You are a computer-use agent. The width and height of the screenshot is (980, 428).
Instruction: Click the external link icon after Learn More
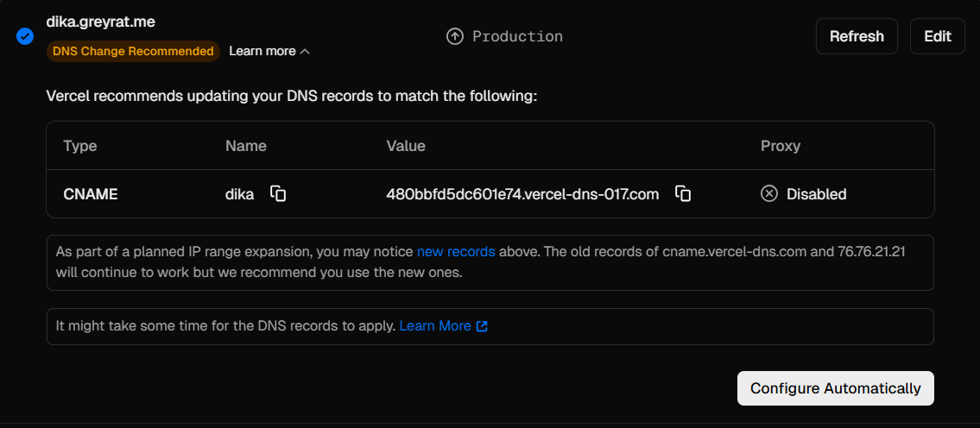click(483, 326)
